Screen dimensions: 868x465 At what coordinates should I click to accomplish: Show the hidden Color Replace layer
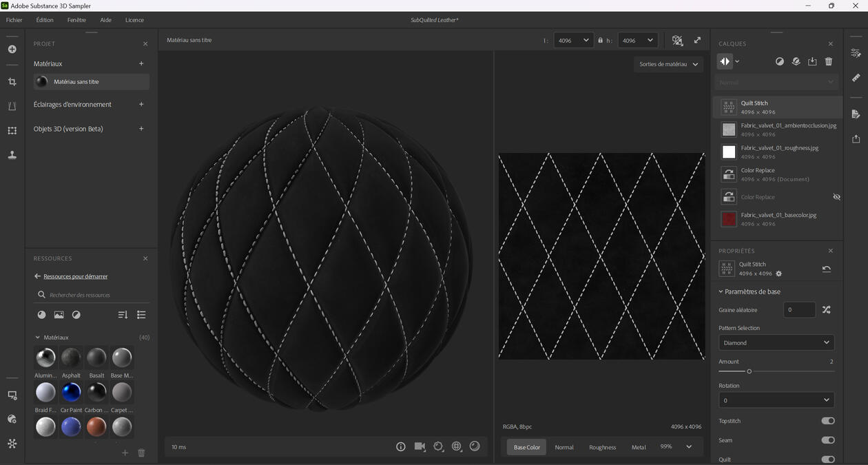(836, 197)
